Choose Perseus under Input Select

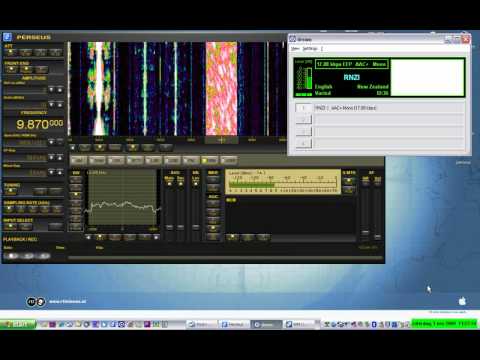click(11, 227)
